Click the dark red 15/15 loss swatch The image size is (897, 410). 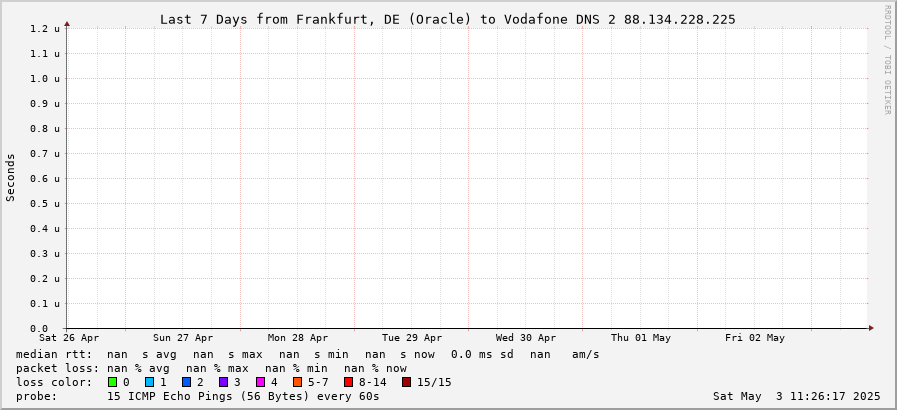pos(406,382)
